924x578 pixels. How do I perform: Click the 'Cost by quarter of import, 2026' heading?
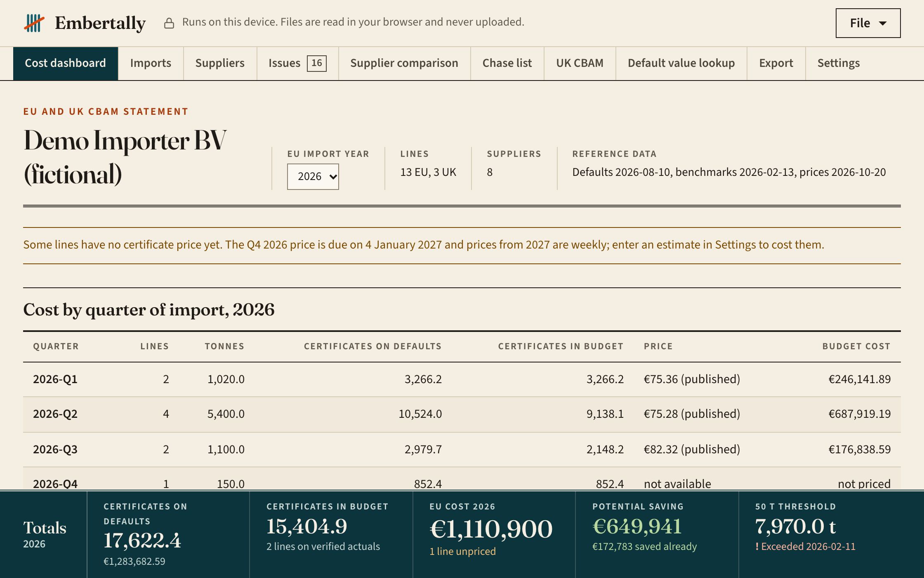point(148,310)
